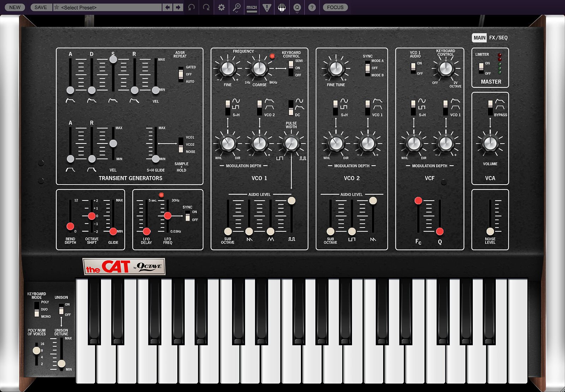The image size is (565, 392).
Task: Go to the next preset arrow
Action: (178, 7)
